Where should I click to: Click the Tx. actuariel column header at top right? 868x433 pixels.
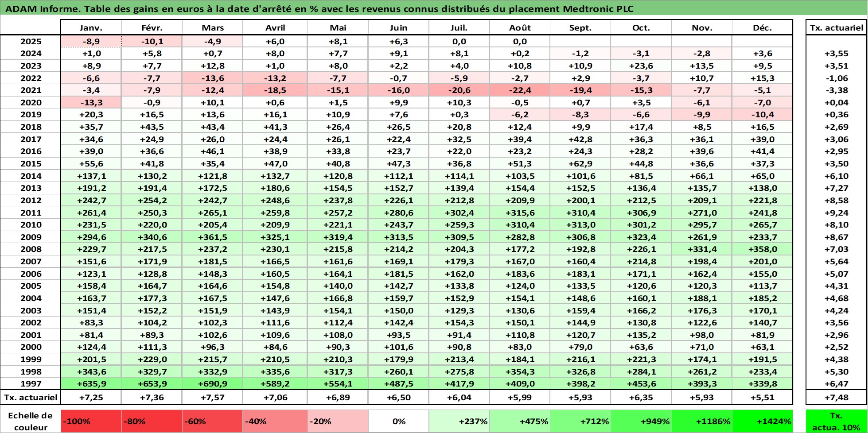pos(836,27)
